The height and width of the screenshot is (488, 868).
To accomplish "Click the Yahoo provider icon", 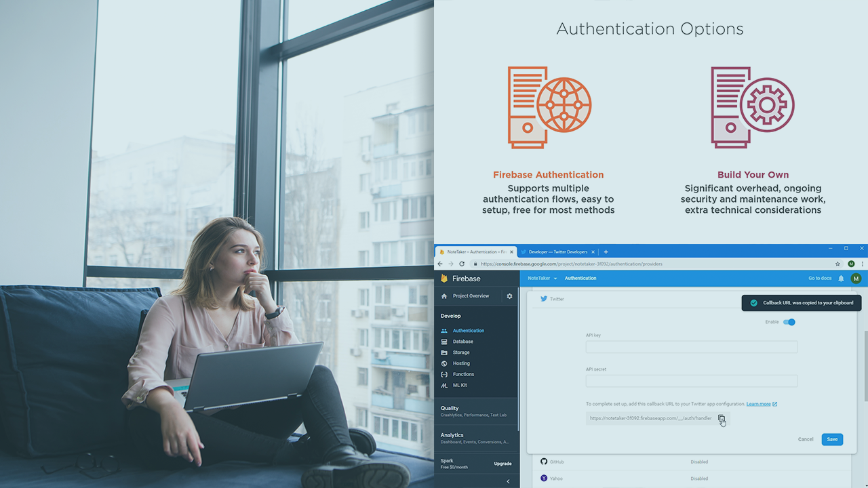I will tap(544, 478).
